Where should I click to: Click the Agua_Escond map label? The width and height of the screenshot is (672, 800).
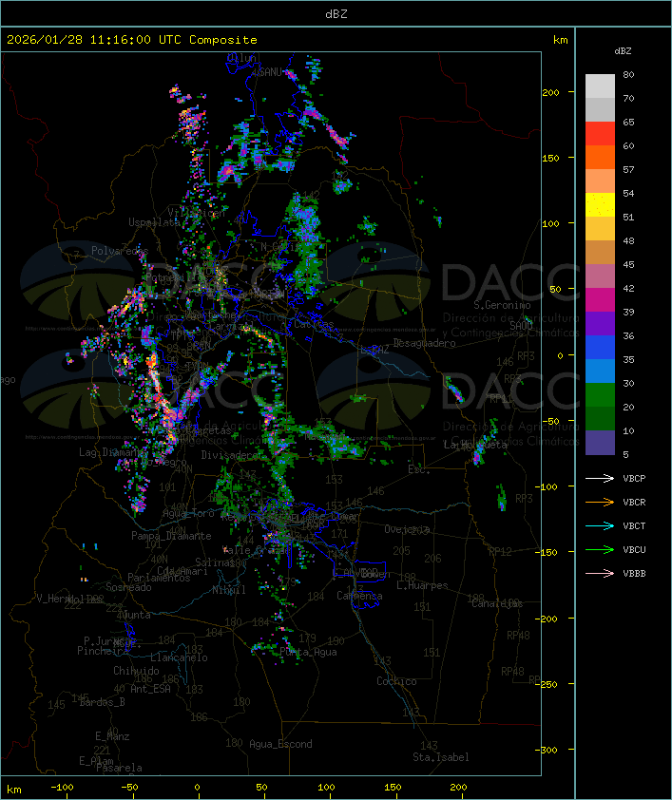280,744
